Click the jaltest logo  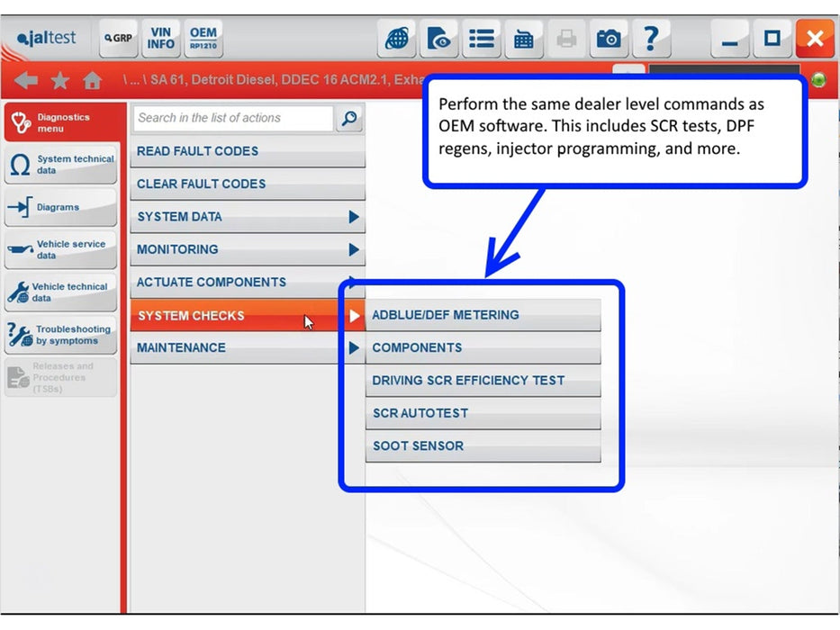47,38
